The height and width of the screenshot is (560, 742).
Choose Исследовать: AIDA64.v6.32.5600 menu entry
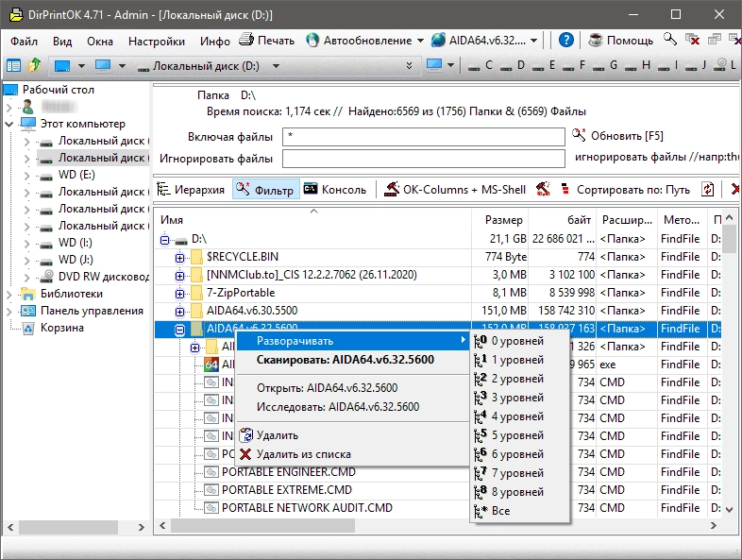[x=352, y=407]
